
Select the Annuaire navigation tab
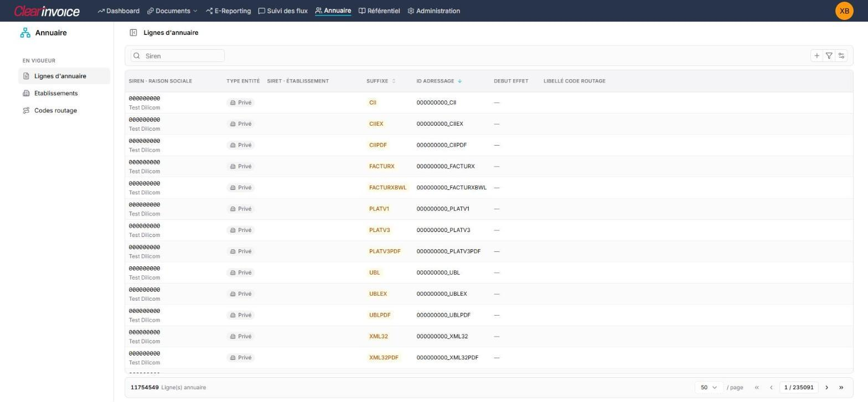pyautogui.click(x=333, y=11)
